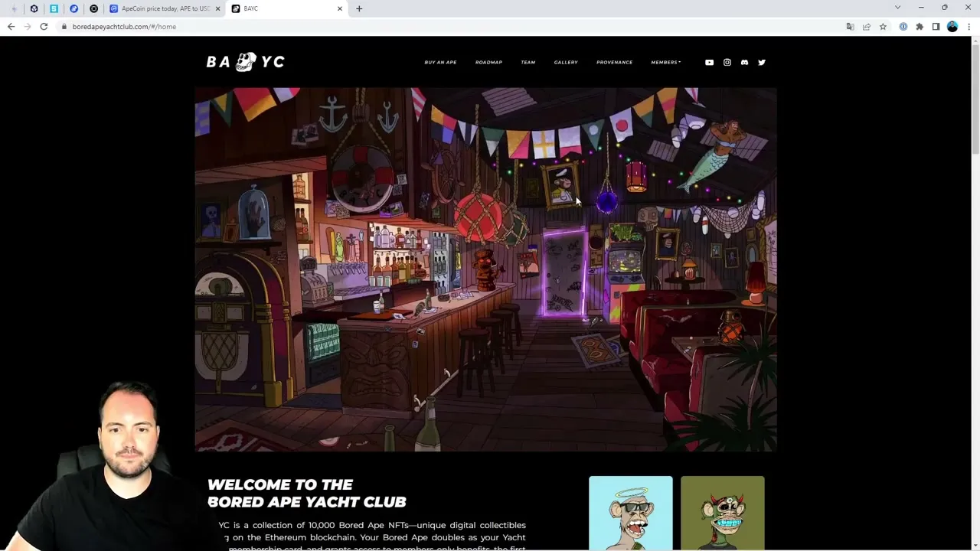
Task: Open the PROVENANCE page link
Action: click(614, 62)
